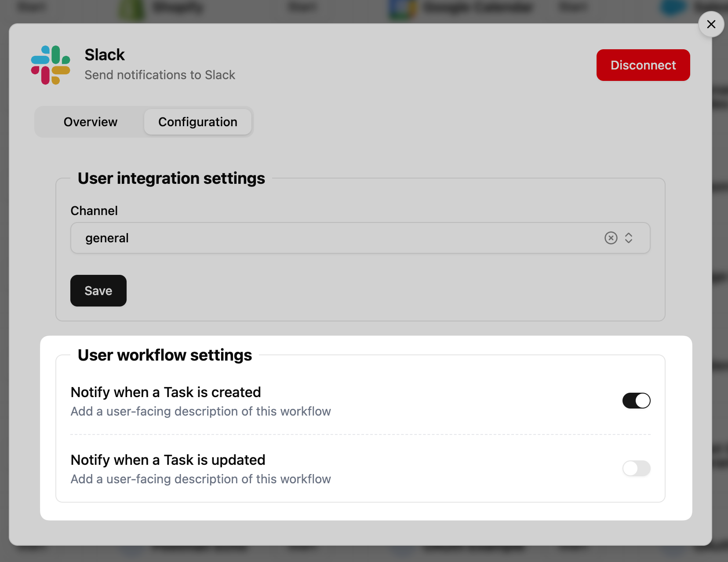Disconnect the Slack integration
Viewport: 728px width, 562px height.
pos(643,65)
